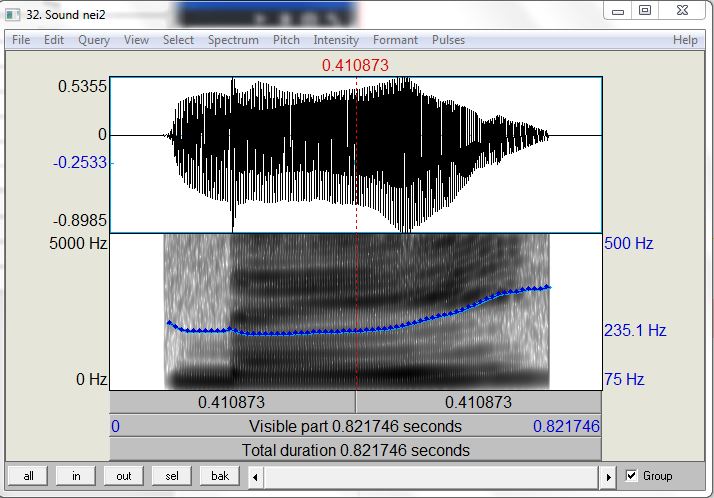Click the red cursor time 0.410873 label
The height and width of the screenshot is (498, 714).
(x=355, y=66)
